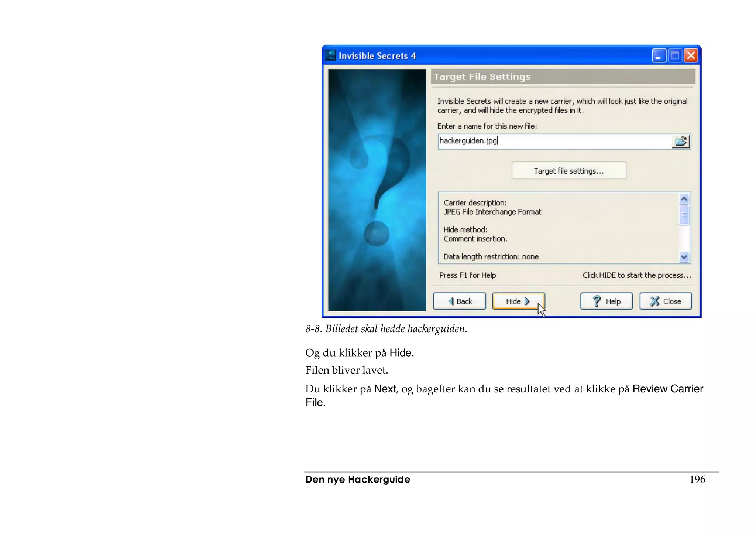Click 'Comment insertion.' hide method text
The image size is (756, 535).
[475, 239]
